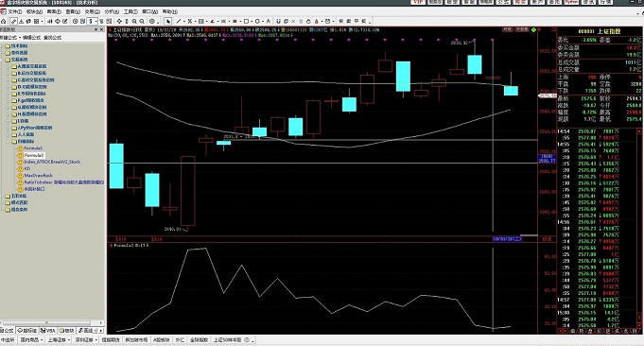Image resolution: width=644 pixels, height=346 pixels.
Task: Open the second item in the menu bar
Action: coord(34,11)
